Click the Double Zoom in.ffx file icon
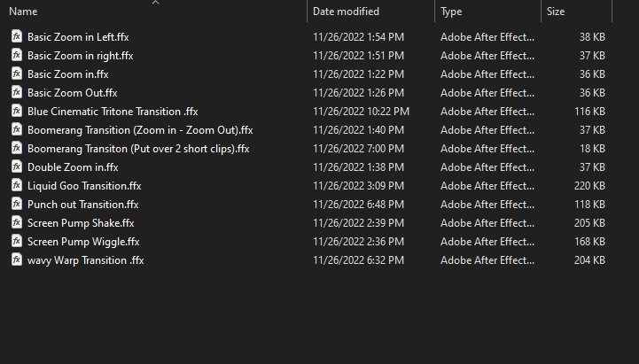 (x=17, y=167)
